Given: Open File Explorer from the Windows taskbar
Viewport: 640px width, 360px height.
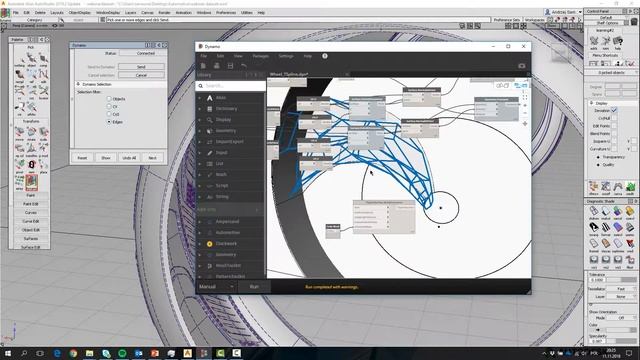Looking at the screenshot, I should [x=89, y=353].
